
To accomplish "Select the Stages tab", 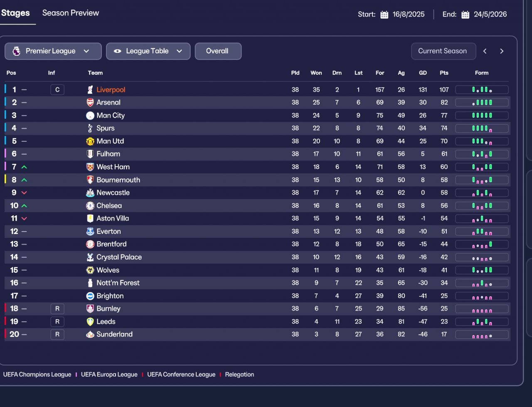I will 15,13.
